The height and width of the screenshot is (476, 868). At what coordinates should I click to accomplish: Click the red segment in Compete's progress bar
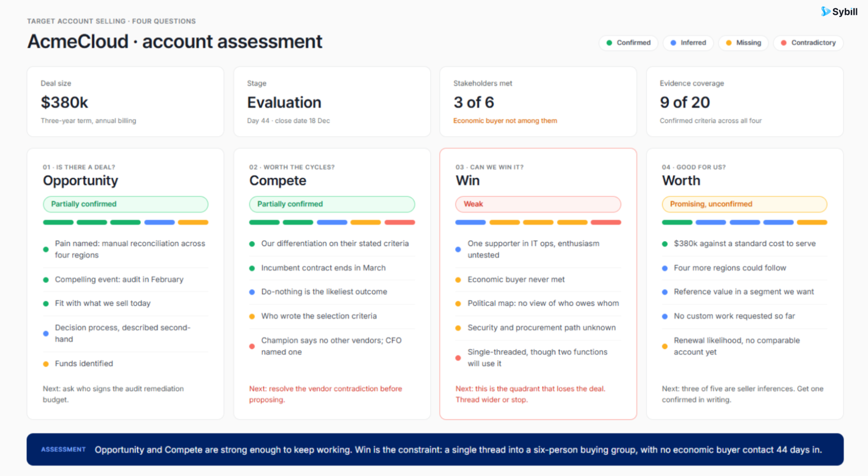(400, 222)
